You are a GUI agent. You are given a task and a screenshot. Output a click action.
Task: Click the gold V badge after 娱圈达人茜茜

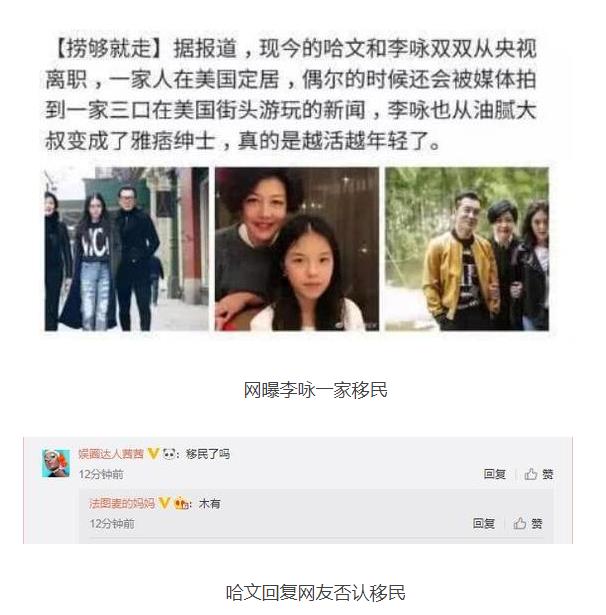[x=153, y=454]
